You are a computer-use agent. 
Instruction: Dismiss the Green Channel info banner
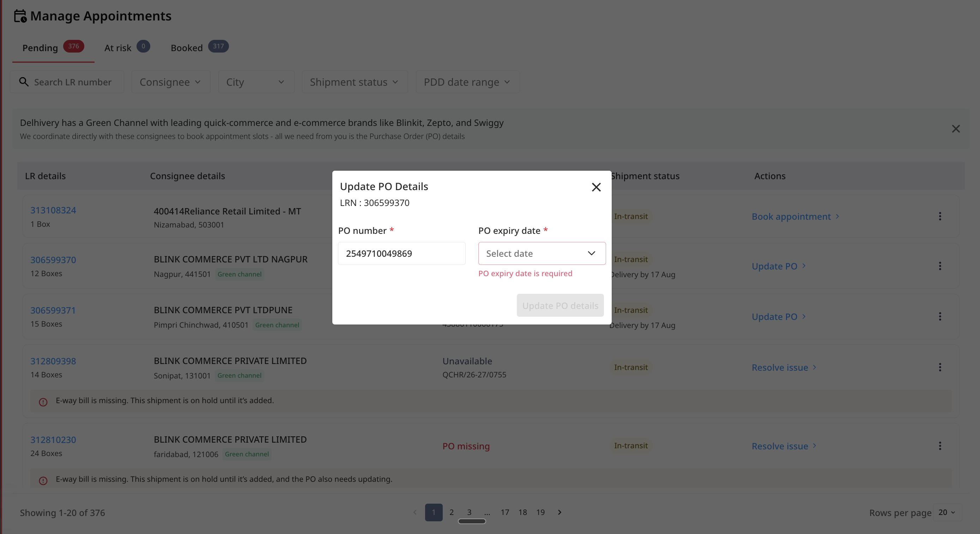coord(956,129)
